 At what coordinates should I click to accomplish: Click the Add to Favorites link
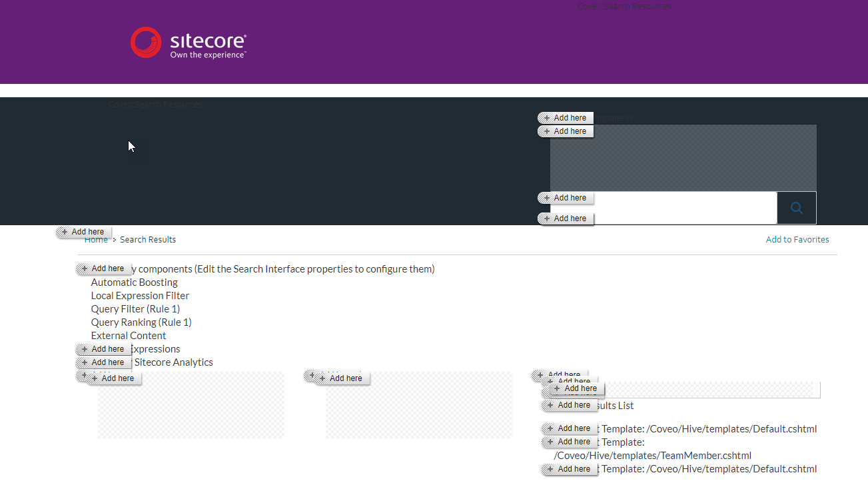click(x=797, y=239)
